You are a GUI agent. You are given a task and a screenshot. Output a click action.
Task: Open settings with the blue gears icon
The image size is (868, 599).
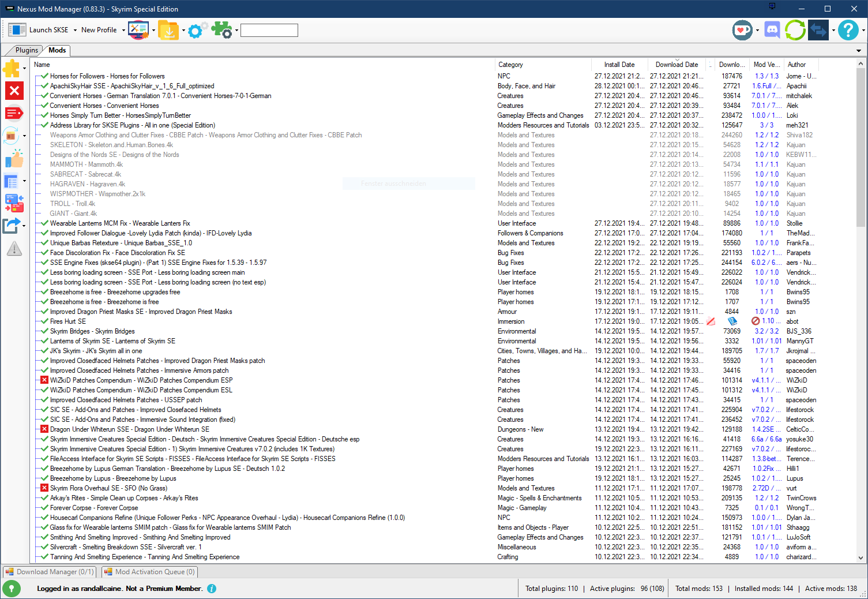click(197, 30)
